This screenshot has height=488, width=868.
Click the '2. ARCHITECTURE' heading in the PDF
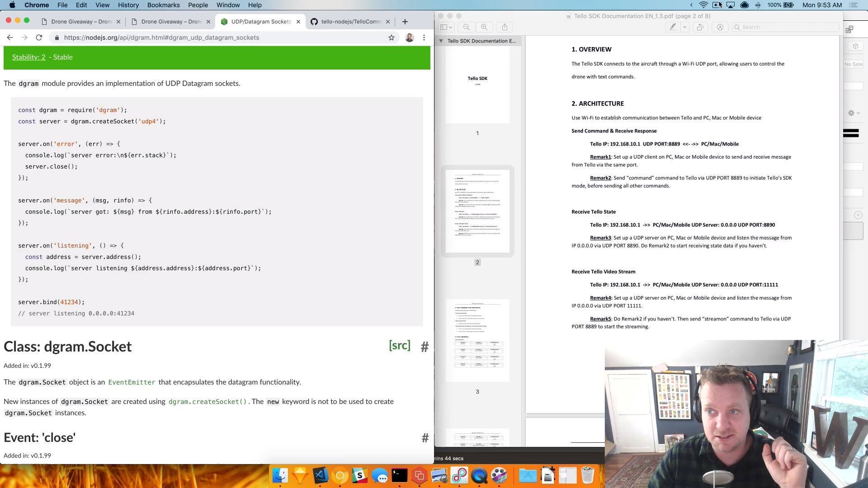tap(598, 103)
